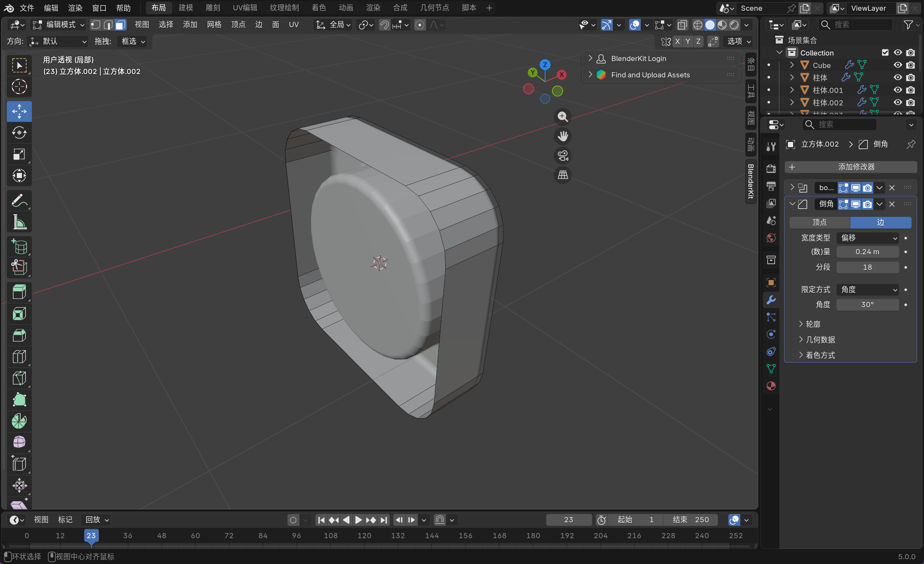The image size is (924, 564).
Task: Select the Annotate pencil tool
Action: pos(19,200)
